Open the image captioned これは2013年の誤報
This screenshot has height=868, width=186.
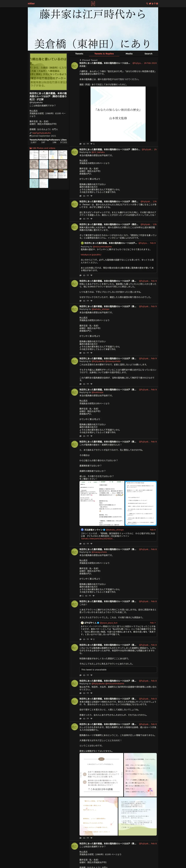101,775
